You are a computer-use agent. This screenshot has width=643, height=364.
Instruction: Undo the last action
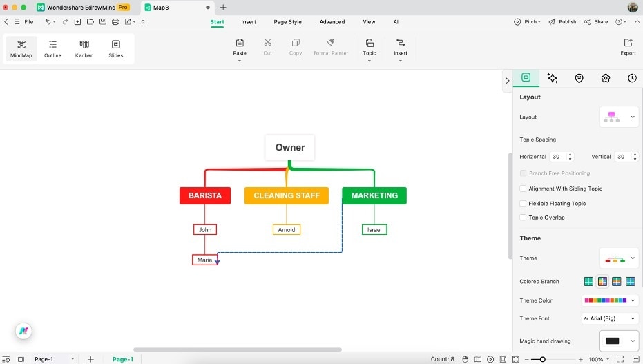tap(48, 21)
